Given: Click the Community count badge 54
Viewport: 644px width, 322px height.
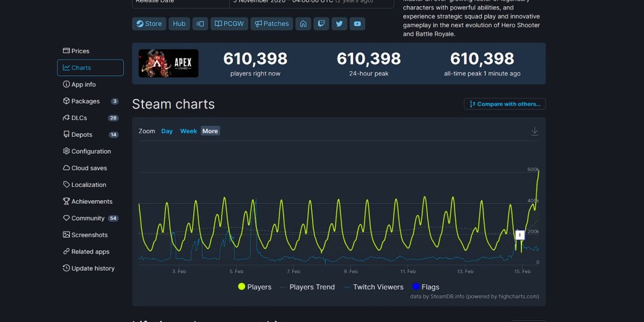Looking at the screenshot, I should (113, 219).
